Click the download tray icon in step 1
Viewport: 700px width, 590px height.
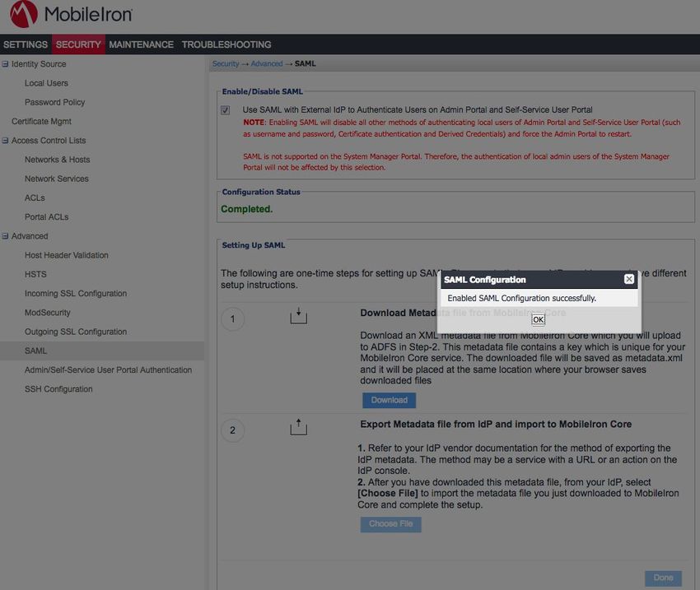coord(299,316)
